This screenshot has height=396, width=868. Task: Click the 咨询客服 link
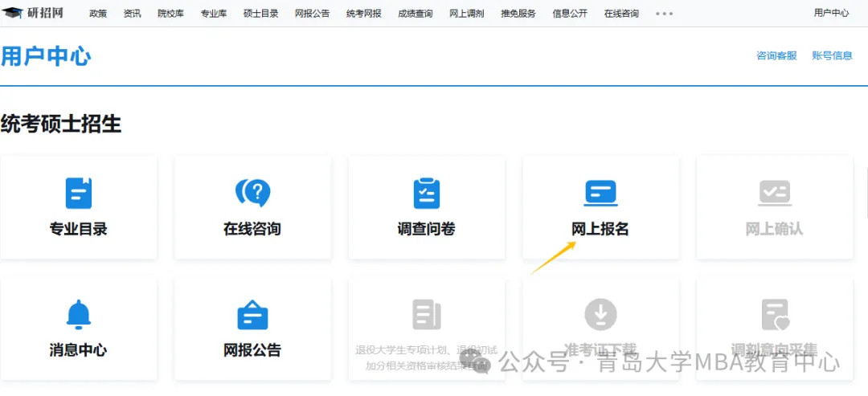coord(776,55)
